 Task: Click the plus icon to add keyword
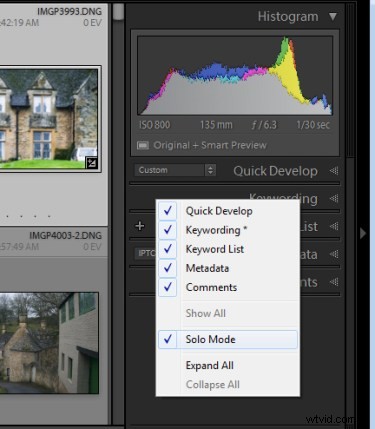coord(140,226)
